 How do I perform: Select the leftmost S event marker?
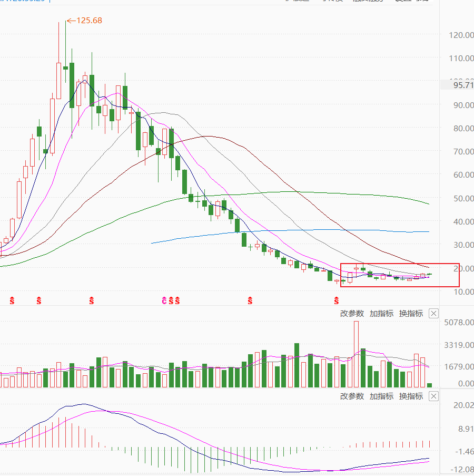coord(12,300)
